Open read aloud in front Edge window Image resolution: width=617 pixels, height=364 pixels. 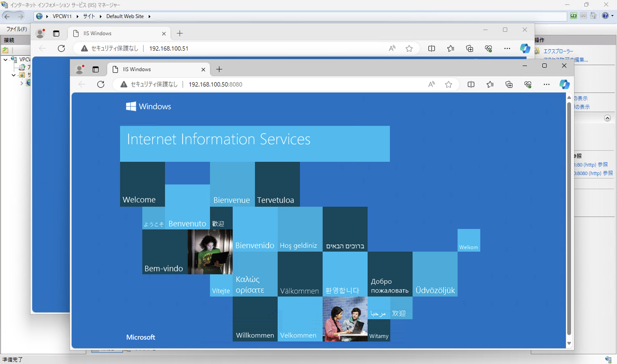[431, 84]
